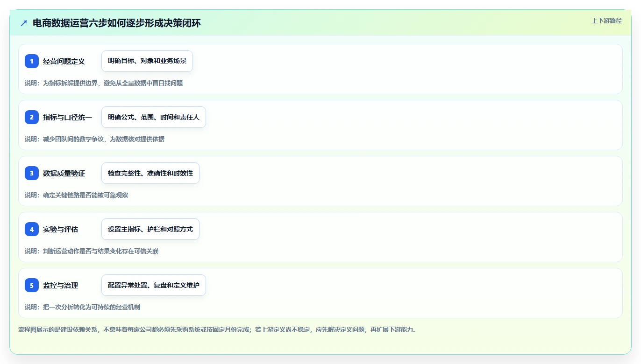Select the 上下游路径 label
This screenshot has height=364, width=641.
pos(606,21)
